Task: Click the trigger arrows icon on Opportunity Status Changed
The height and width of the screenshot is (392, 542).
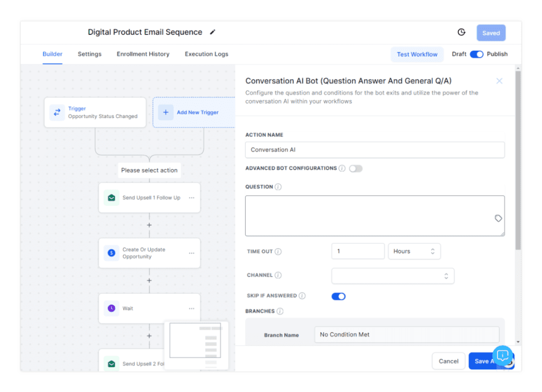Action: pyautogui.click(x=57, y=112)
